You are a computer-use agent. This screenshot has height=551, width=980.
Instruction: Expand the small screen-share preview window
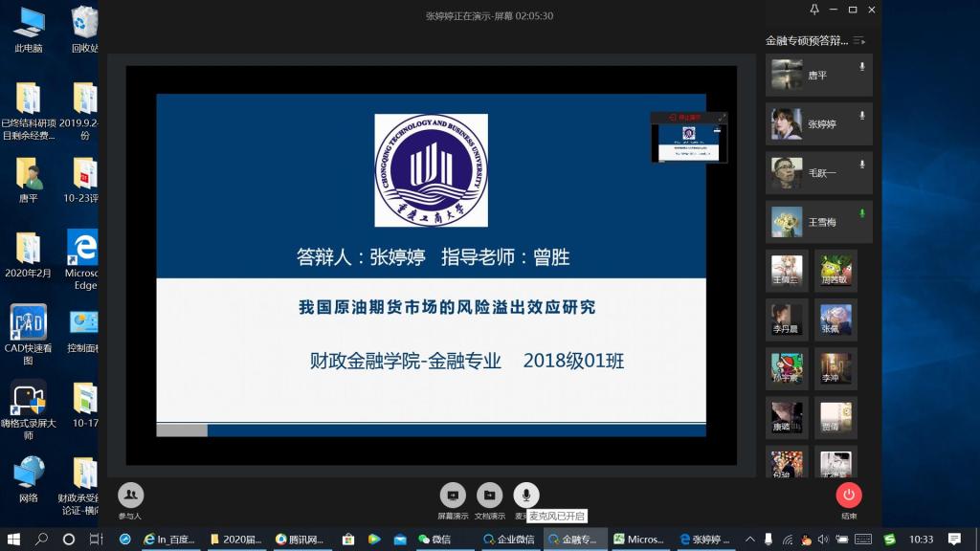[722, 118]
